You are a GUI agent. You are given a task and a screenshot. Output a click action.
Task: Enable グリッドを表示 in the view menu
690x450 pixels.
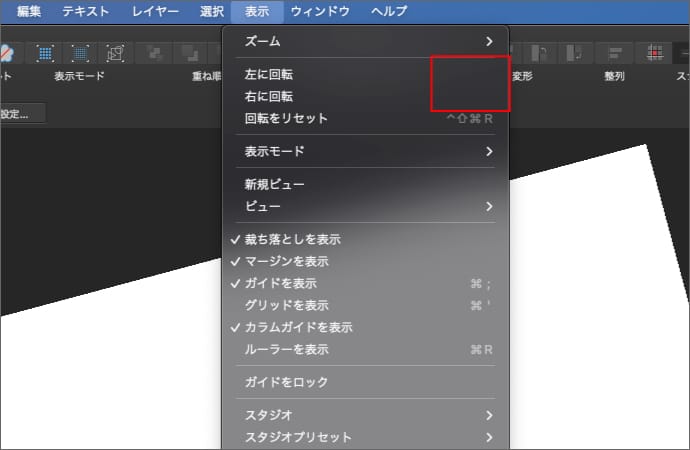[286, 305]
